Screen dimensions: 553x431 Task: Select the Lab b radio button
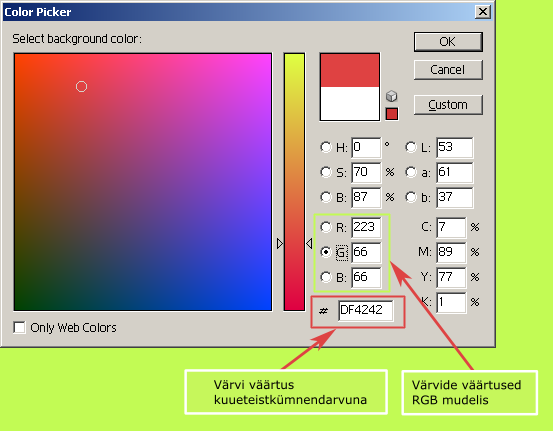coord(411,197)
